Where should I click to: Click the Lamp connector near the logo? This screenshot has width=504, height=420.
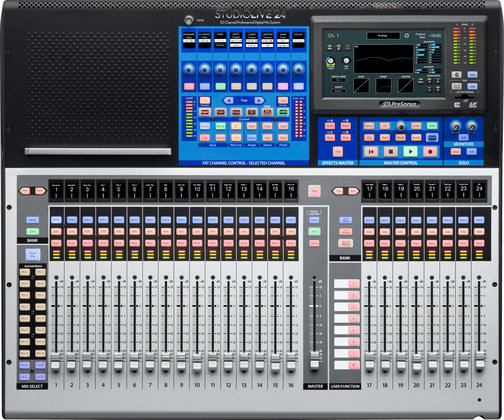click(189, 20)
